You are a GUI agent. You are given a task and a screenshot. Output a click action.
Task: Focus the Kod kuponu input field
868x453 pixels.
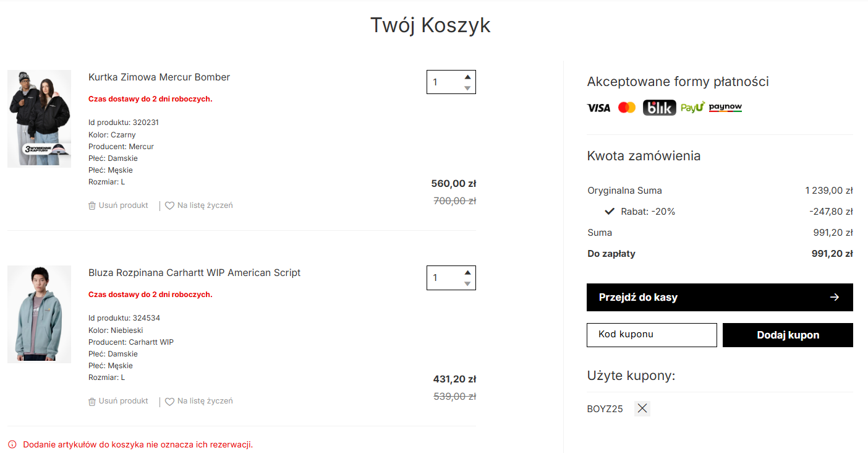(x=652, y=335)
